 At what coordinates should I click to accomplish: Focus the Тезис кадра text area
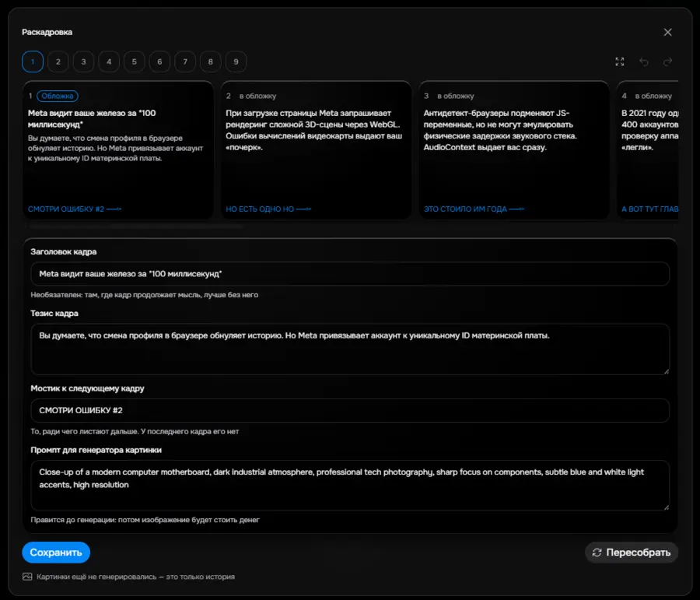(x=350, y=349)
